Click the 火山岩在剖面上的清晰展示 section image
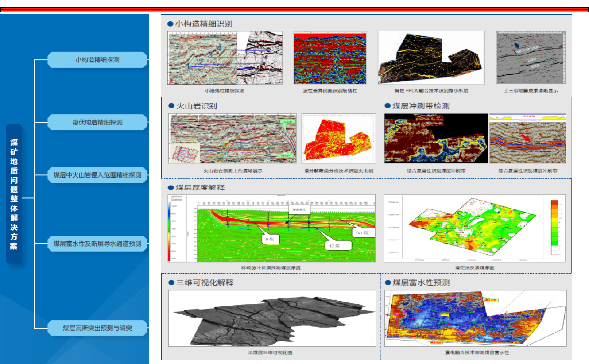Screen dimensions: 589x364 pyautogui.click(x=232, y=139)
